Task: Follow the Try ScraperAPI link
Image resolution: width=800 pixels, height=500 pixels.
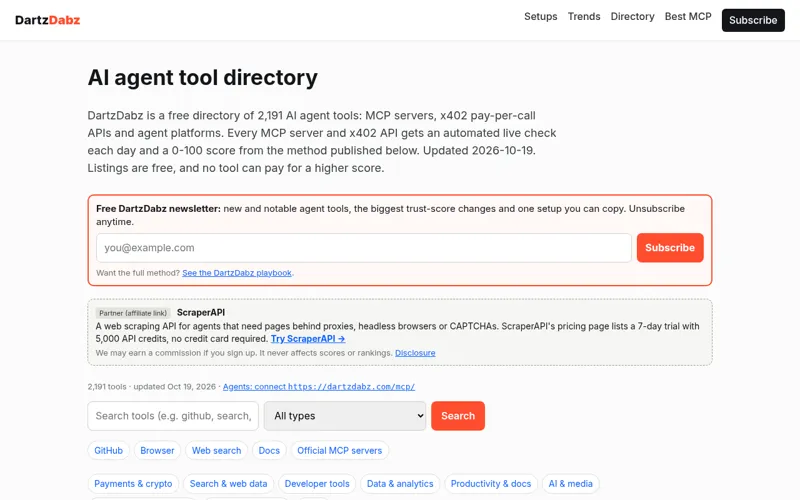Action: coord(308,339)
